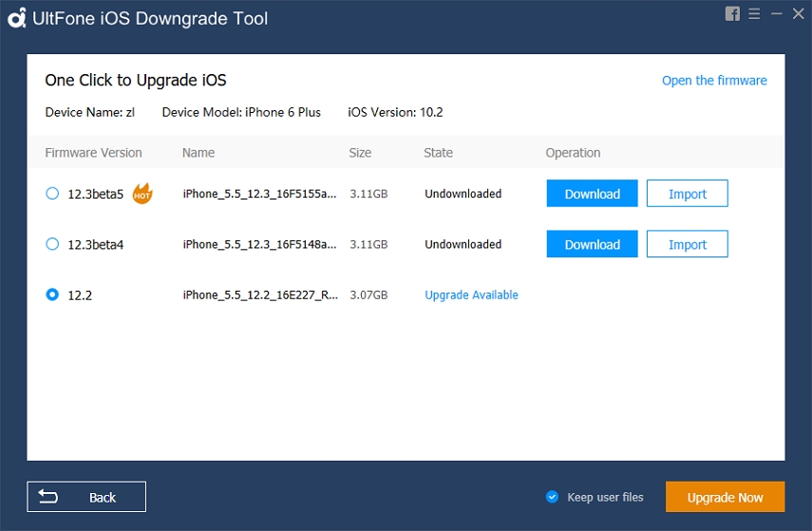Click the 3.07GB size value

[368, 294]
